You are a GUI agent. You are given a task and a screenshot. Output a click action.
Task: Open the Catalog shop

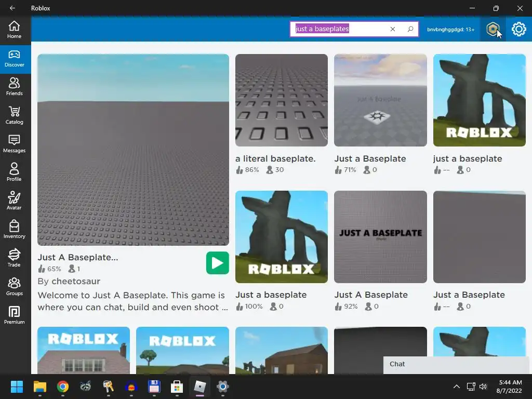(14, 115)
